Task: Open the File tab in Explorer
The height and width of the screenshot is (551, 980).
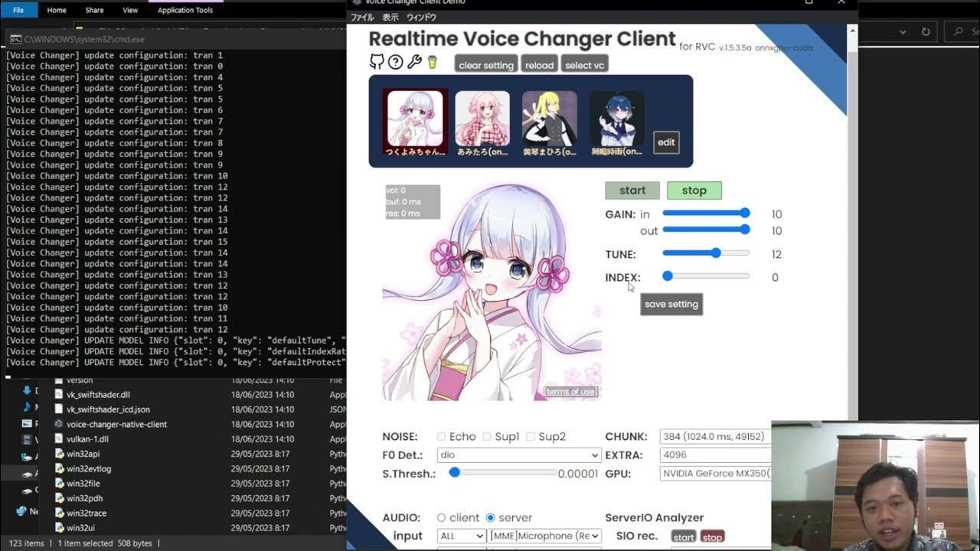Action: 18,10
